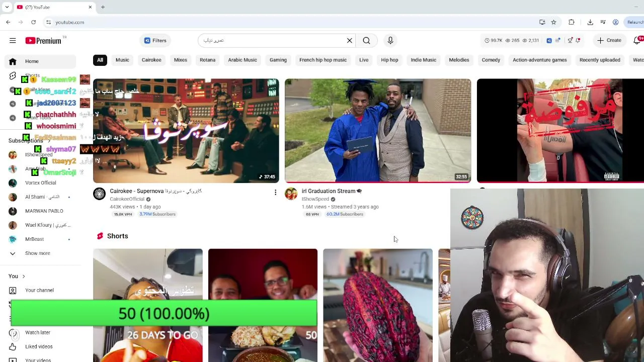Expand the You section chevron
Screen dimensions: 644x362
click(x=23, y=276)
